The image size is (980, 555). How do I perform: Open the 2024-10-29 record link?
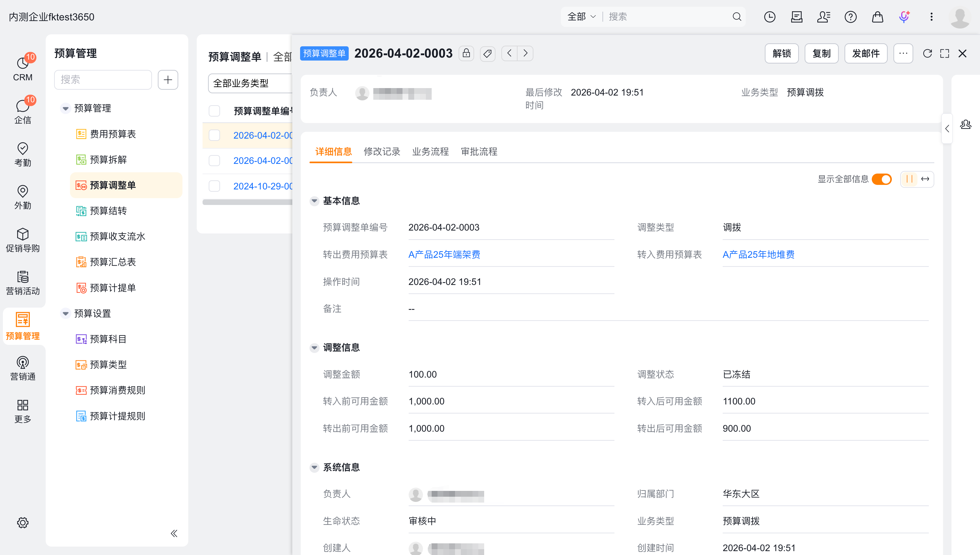pos(263,186)
